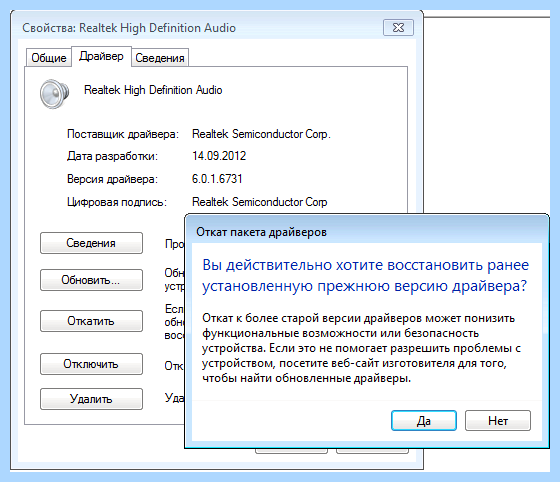Select the Драйвер tab
Screen dimensions: 560x482
[101, 56]
